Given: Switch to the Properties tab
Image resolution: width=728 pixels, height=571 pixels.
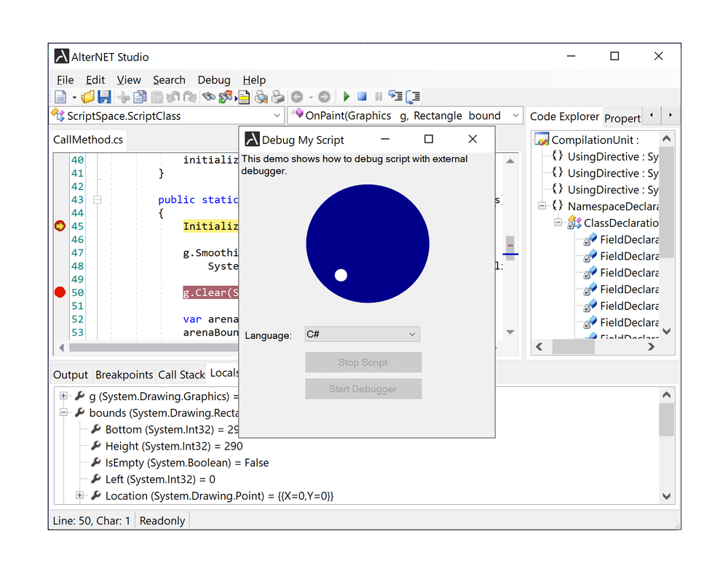Looking at the screenshot, I should (x=622, y=119).
